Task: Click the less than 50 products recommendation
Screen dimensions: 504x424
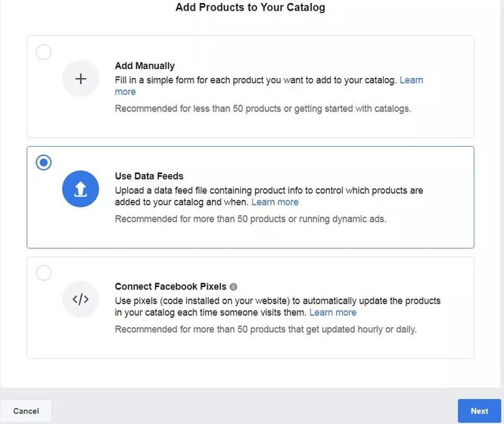Action: (263, 108)
